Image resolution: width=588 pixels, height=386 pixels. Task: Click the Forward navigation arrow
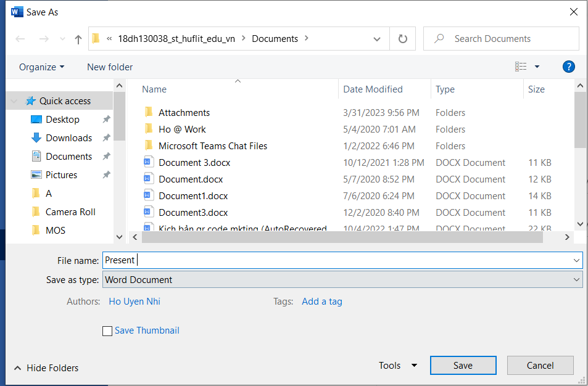44,39
